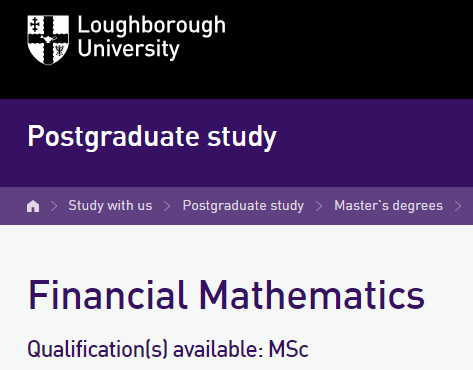Click the word Financial in the title
473x370 pixels.
click(108, 295)
